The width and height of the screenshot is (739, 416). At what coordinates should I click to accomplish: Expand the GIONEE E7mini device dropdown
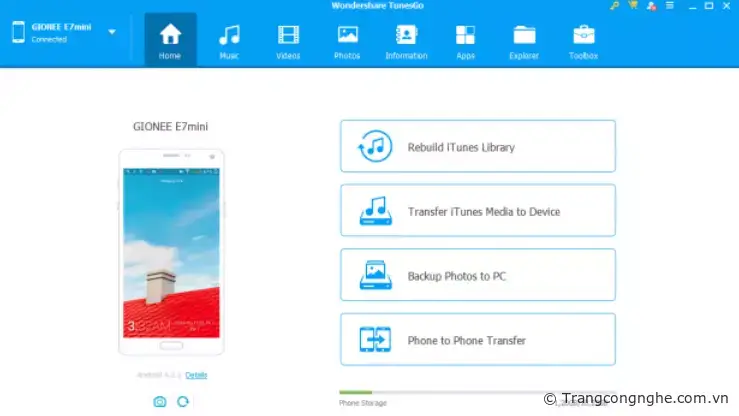click(x=112, y=31)
